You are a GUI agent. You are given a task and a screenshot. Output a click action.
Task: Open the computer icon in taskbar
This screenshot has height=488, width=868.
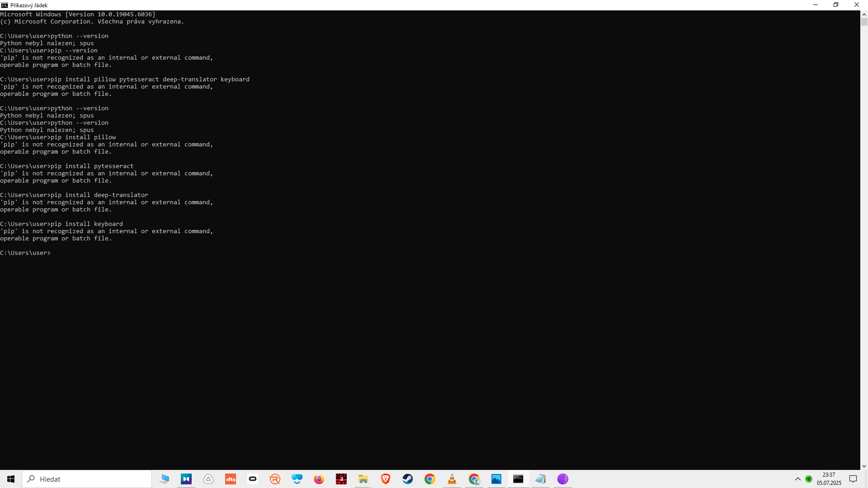tap(164, 479)
